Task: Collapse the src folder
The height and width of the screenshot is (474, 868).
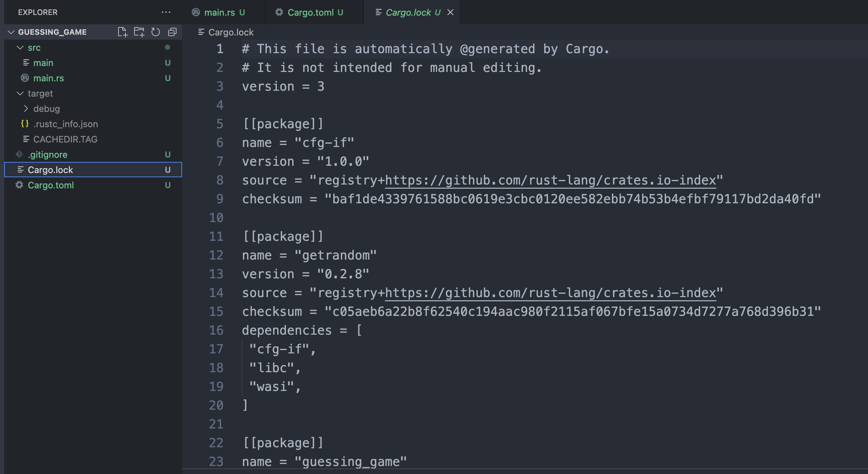Action: [20, 48]
